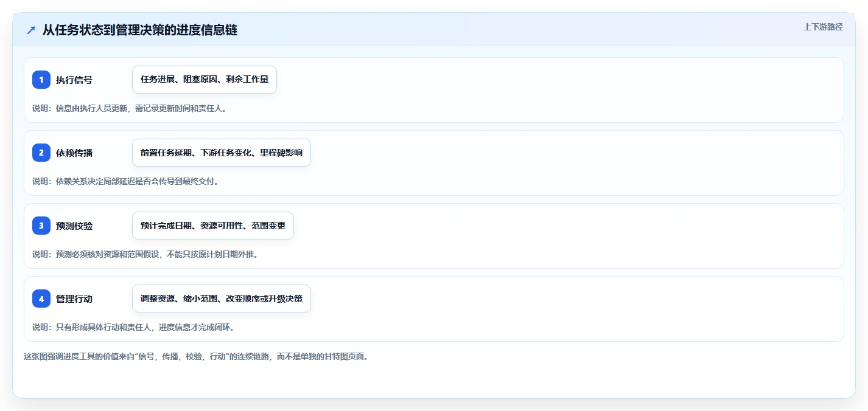Click the footer summary about 甘特图页面
Viewport: 868px width, 411px height.
(x=196, y=356)
